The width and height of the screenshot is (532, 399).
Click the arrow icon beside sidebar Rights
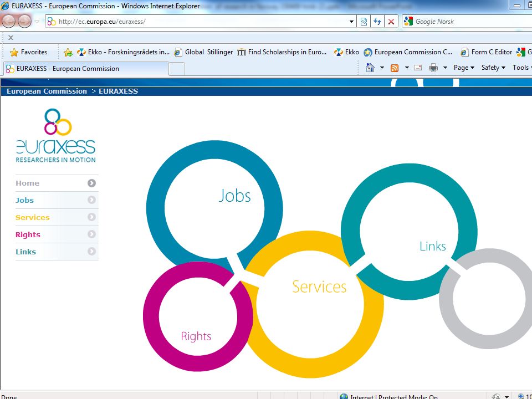[x=91, y=234]
